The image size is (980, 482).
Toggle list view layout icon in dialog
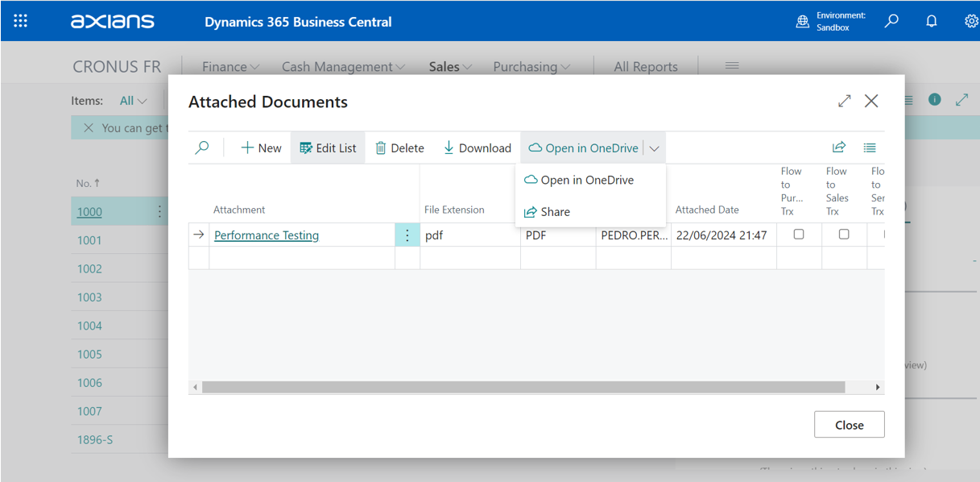click(870, 148)
